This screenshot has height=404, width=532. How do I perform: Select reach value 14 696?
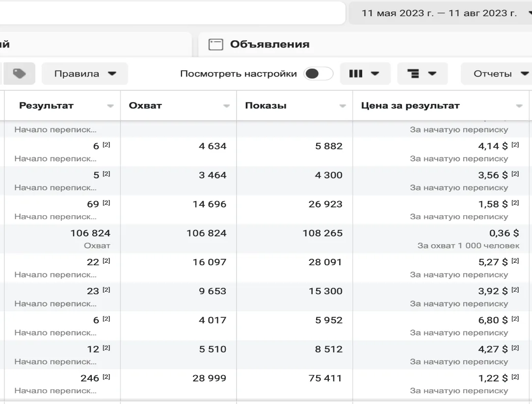(x=210, y=204)
